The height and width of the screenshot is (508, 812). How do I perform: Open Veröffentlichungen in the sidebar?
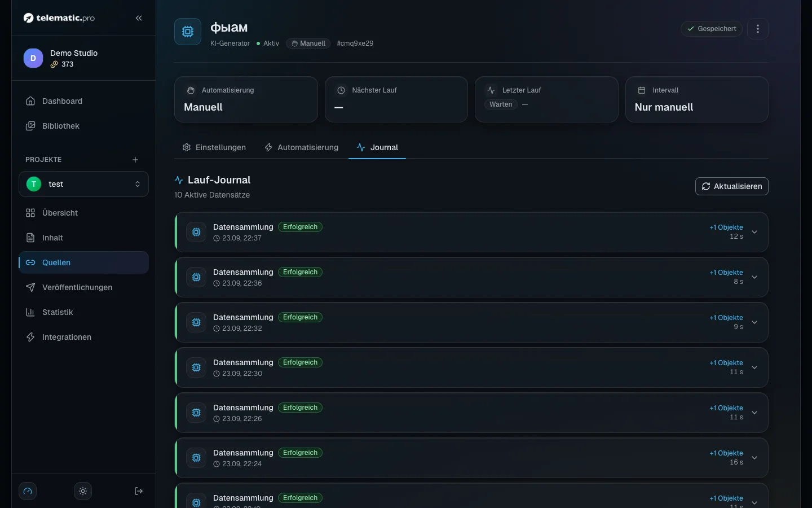pyautogui.click(x=83, y=287)
